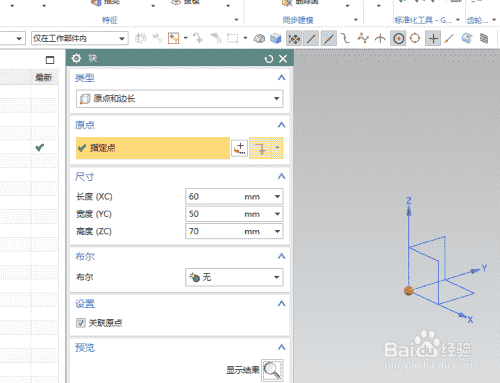Open the Point Dialog icon beside 指定点

point(240,148)
